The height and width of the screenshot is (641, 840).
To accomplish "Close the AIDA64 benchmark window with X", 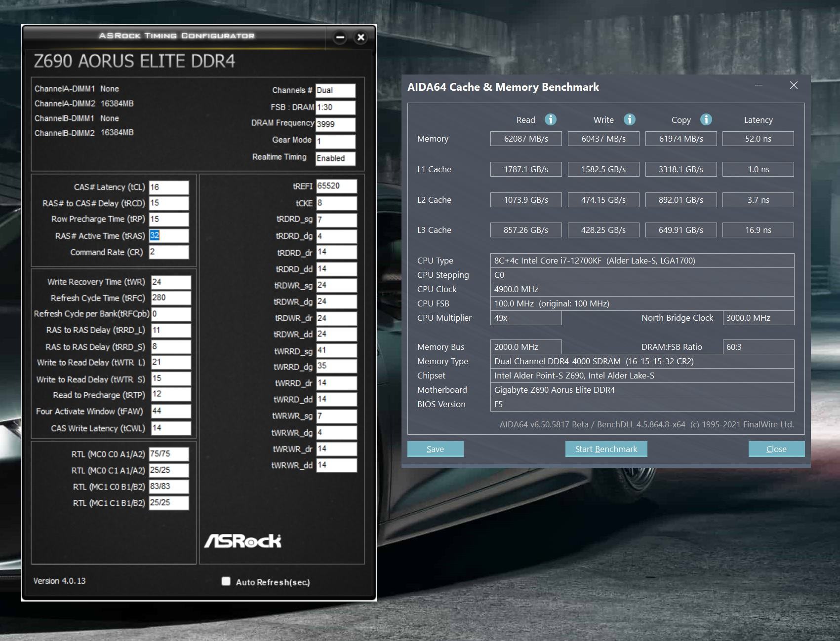I will click(794, 85).
